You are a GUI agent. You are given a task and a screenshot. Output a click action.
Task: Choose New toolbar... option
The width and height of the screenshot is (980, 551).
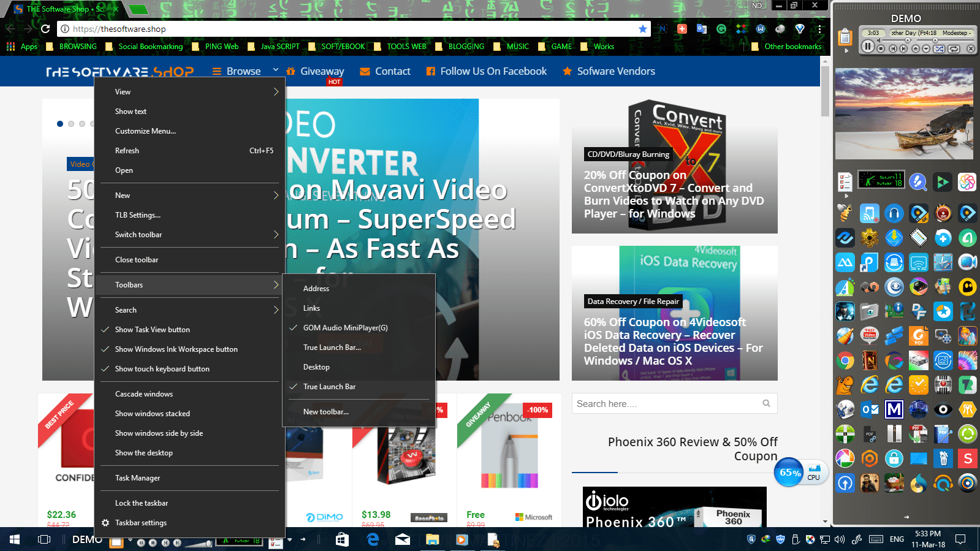[359, 412]
